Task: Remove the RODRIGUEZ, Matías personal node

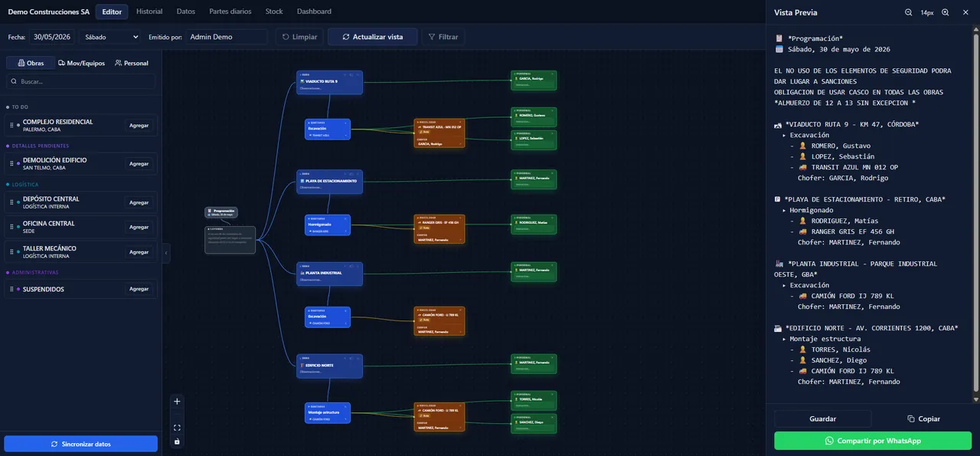Action: coord(552,218)
